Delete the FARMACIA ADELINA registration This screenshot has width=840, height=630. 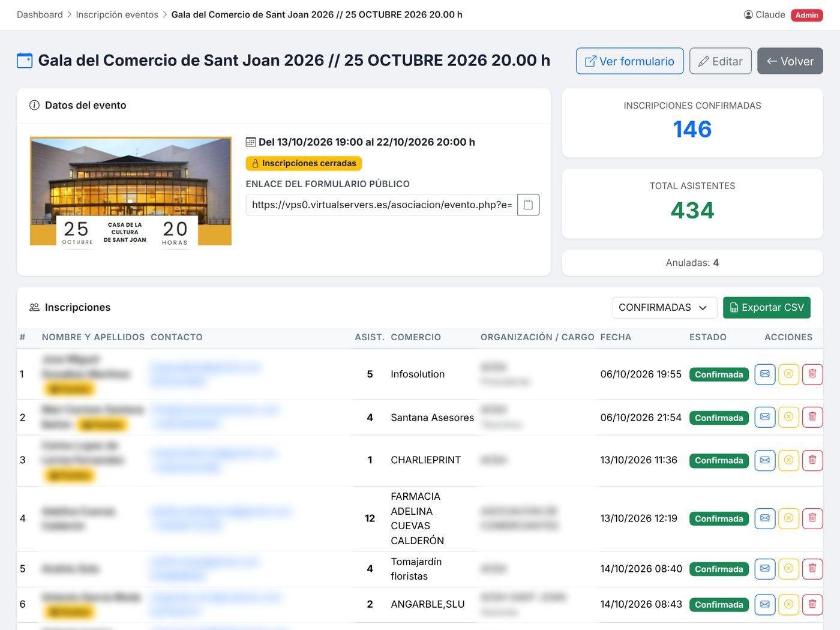click(812, 518)
